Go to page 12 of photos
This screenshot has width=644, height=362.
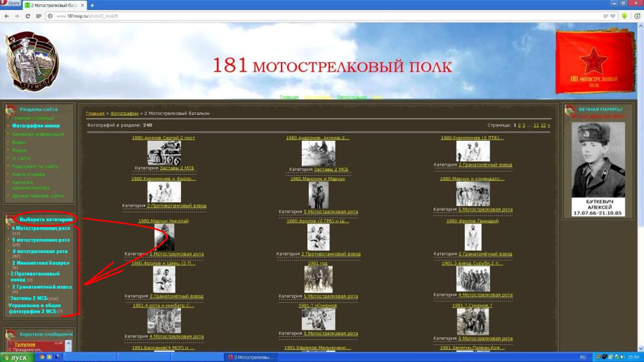pyautogui.click(x=543, y=125)
